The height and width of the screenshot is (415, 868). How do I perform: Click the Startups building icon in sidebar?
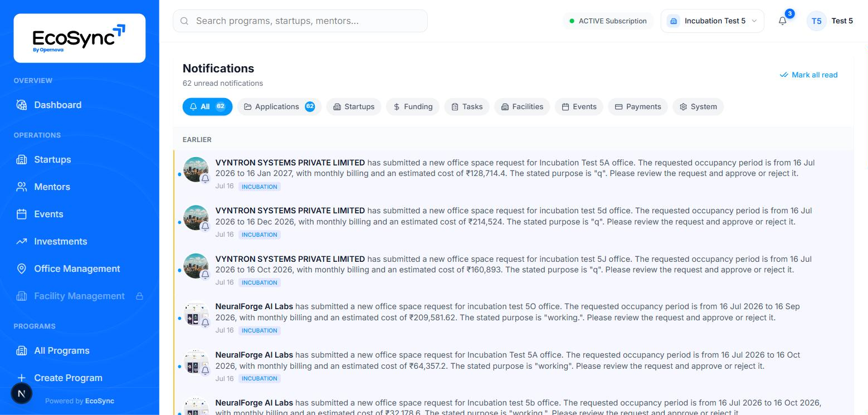pyautogui.click(x=22, y=159)
